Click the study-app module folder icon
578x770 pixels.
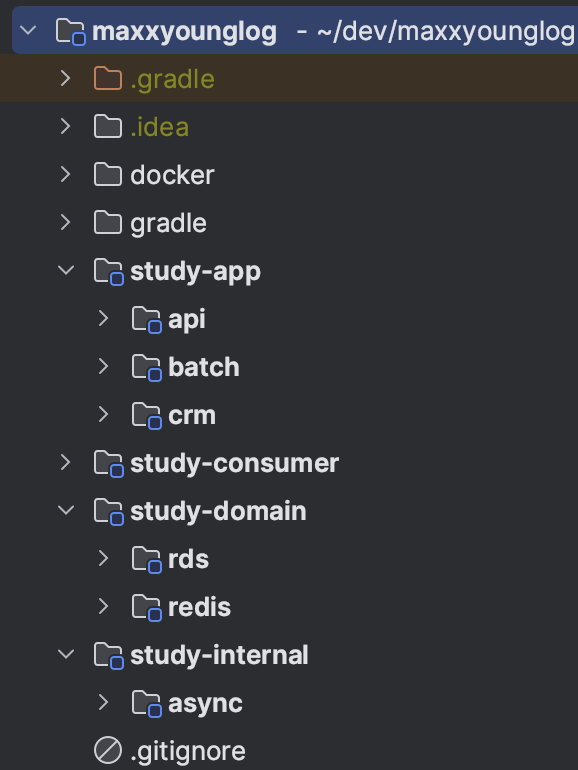click(109, 272)
